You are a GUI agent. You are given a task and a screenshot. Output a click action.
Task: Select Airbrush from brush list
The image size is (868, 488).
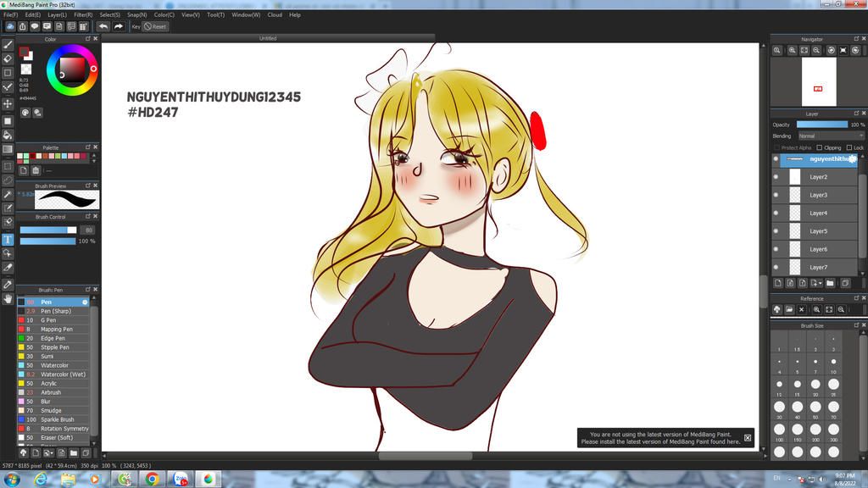pyautogui.click(x=53, y=392)
